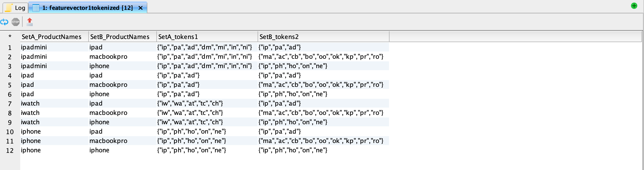Viewport: 644px width, 170px height.
Task: Click SetB_tokens2 cell in row 11
Action: coord(321,141)
